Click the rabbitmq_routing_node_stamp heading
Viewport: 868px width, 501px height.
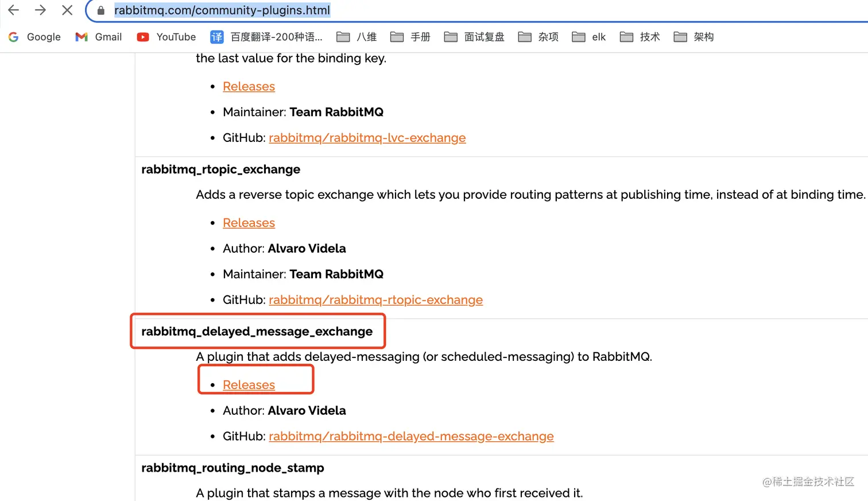pyautogui.click(x=232, y=468)
